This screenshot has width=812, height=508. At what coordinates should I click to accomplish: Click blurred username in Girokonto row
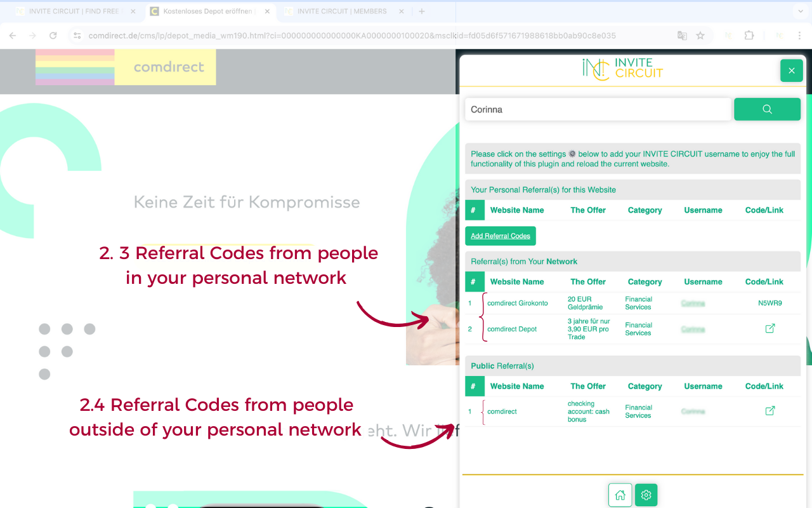coord(693,304)
